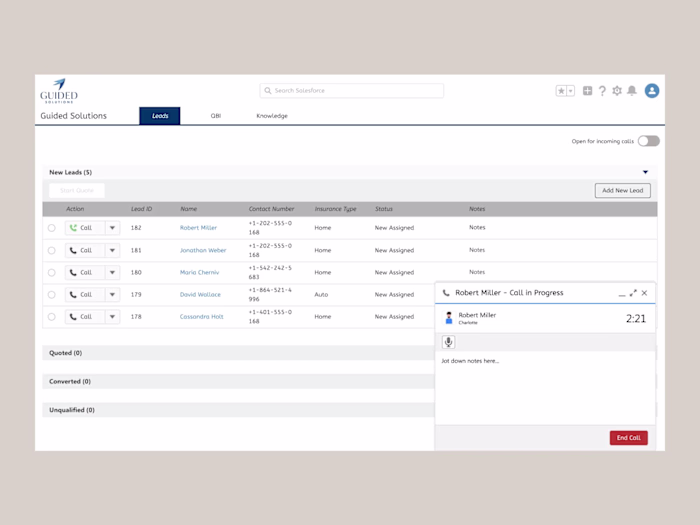
Task: Call lead 178 Cassandra Holt
Action: 85,317
